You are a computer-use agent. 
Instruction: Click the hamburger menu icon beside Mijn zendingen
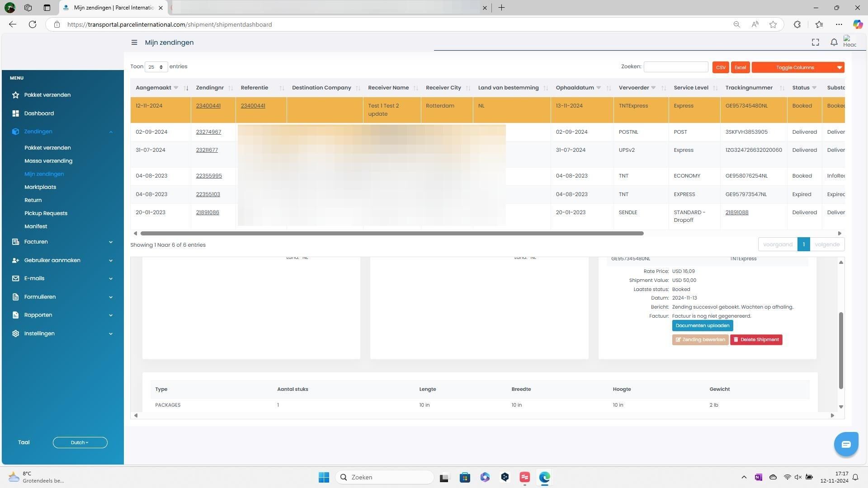tap(134, 42)
